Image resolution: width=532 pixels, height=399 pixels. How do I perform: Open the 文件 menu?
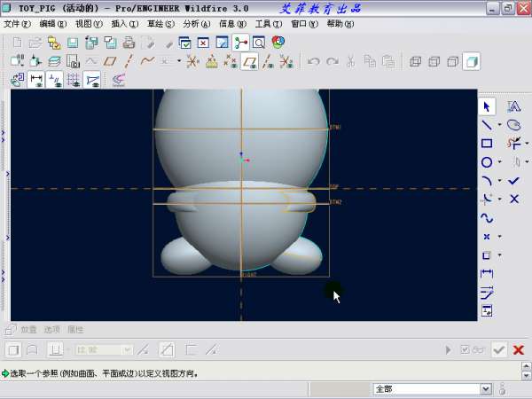point(17,24)
